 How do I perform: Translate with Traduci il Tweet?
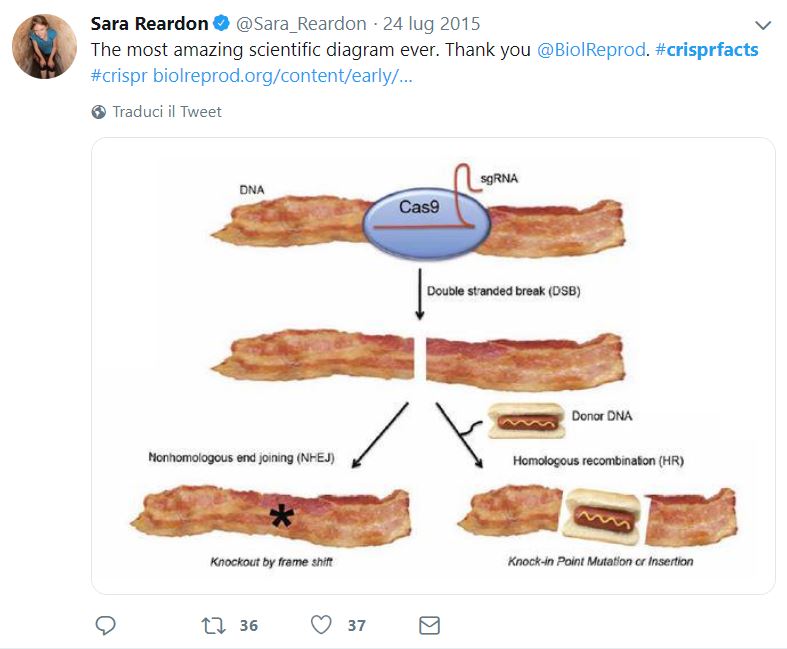click(167, 112)
